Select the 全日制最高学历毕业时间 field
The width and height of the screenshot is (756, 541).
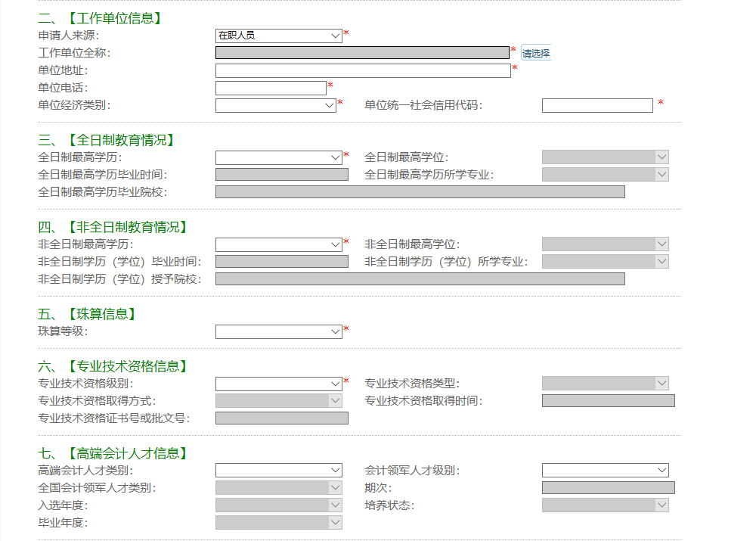[281, 174]
